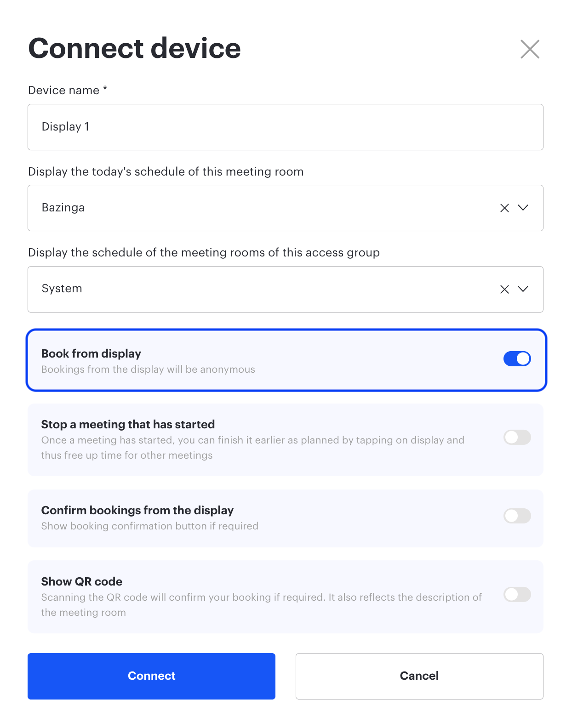Screen dimensions: 572x728
Task: Enable Stop a meeting that has started
Action: [x=517, y=437]
